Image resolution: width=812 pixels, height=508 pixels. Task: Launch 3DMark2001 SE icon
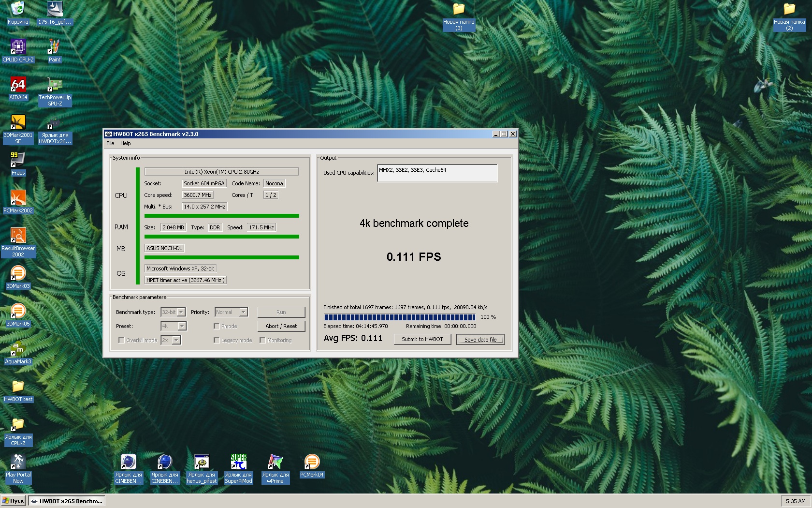tap(18, 130)
